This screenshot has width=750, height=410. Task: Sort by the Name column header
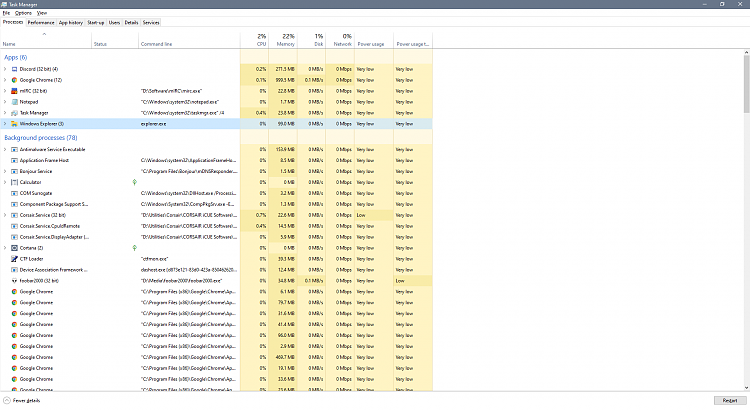46,40
